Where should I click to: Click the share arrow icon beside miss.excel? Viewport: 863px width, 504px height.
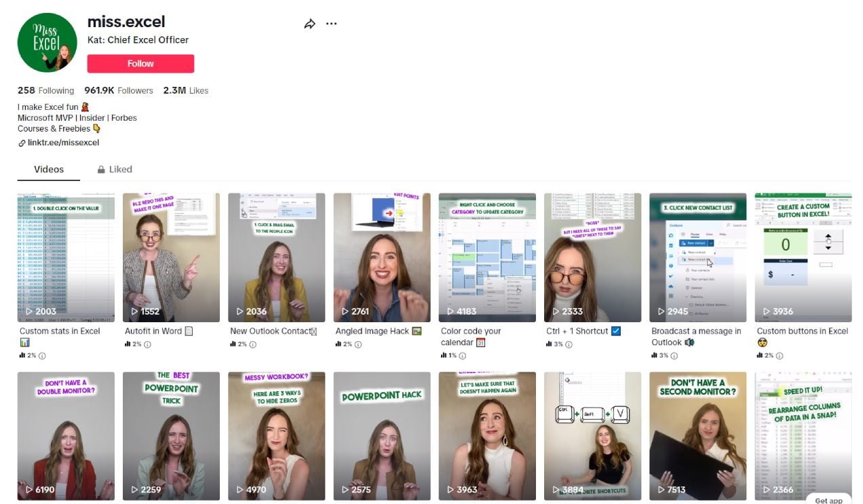pyautogui.click(x=309, y=24)
